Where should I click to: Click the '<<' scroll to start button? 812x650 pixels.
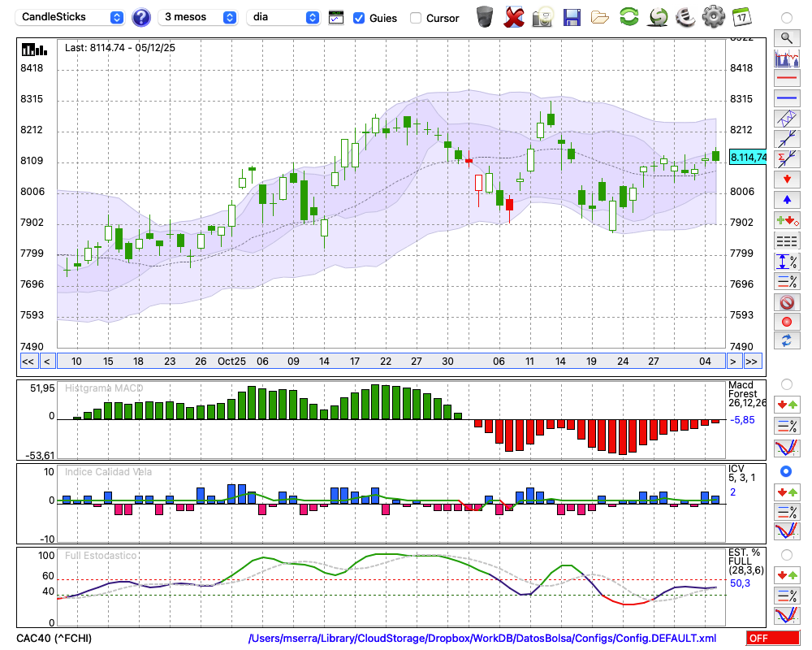click(28, 362)
